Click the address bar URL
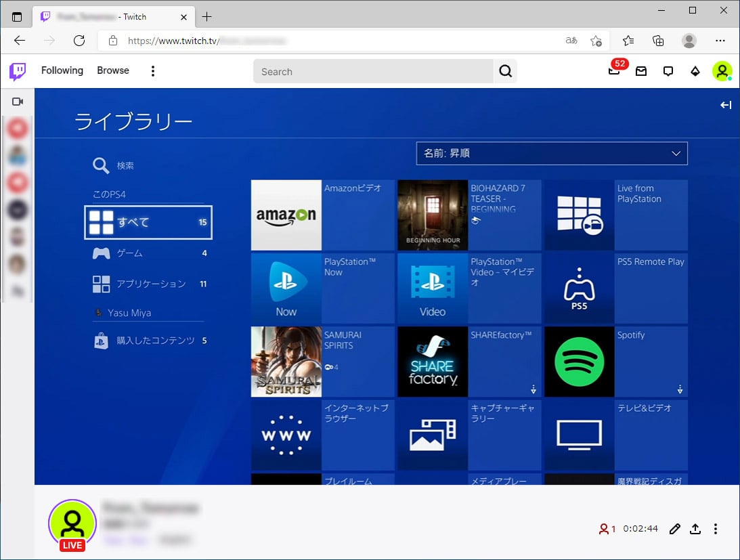This screenshot has height=560, width=740. click(206, 41)
